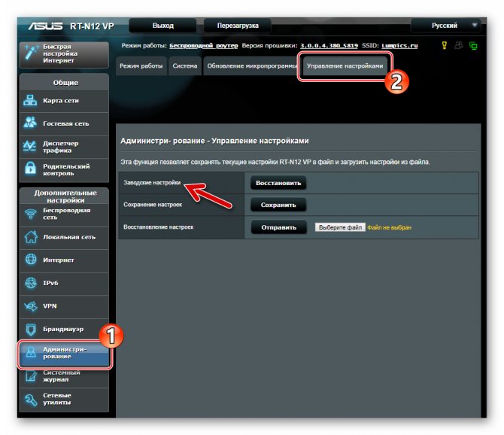Screen dimensions: 504x435
Task: Click the Гостевая сеть guest network icon
Action: click(x=30, y=123)
